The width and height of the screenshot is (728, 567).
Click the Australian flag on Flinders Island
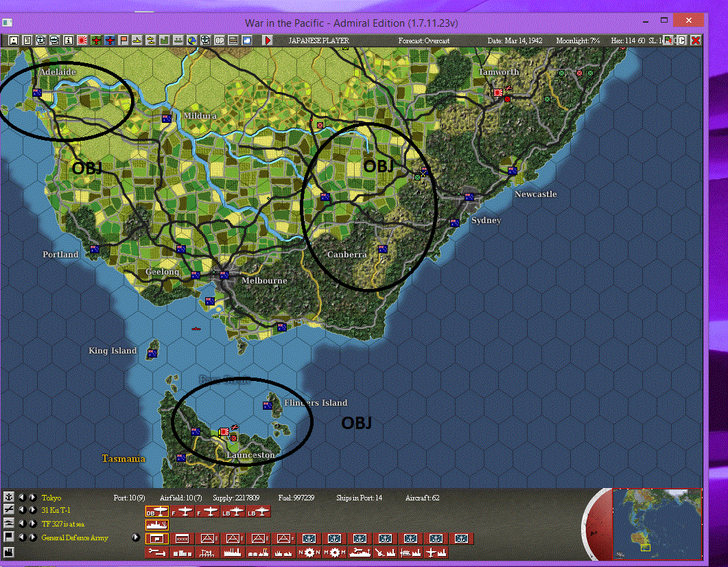tap(268, 406)
